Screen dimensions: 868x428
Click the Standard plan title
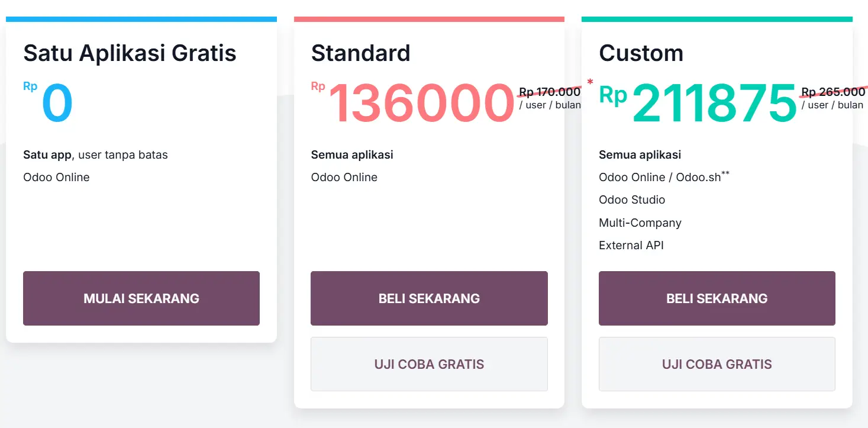(360, 53)
